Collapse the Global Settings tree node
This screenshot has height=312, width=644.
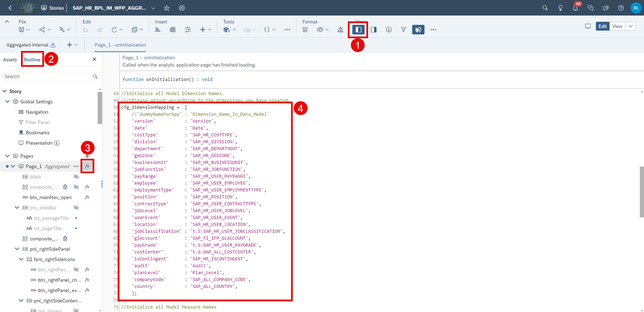[x=7, y=102]
